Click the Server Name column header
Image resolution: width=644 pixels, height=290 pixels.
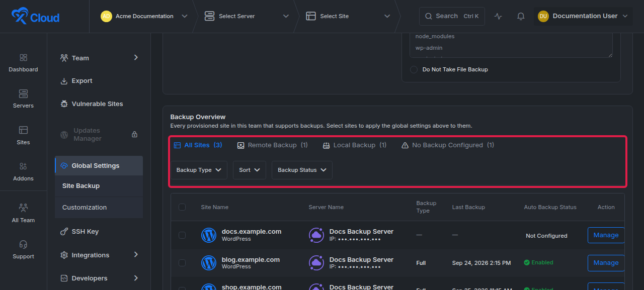tap(326, 207)
